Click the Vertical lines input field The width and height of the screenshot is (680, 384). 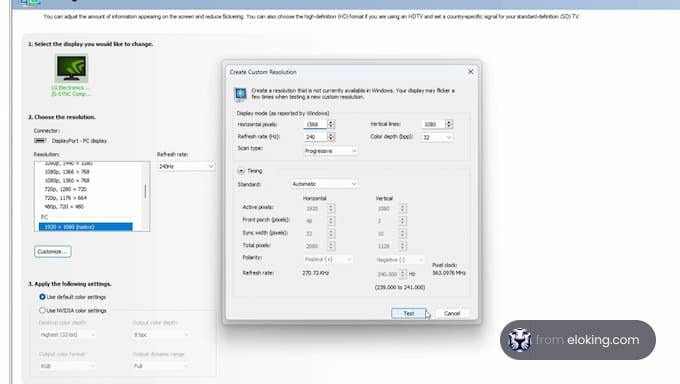[433, 124]
